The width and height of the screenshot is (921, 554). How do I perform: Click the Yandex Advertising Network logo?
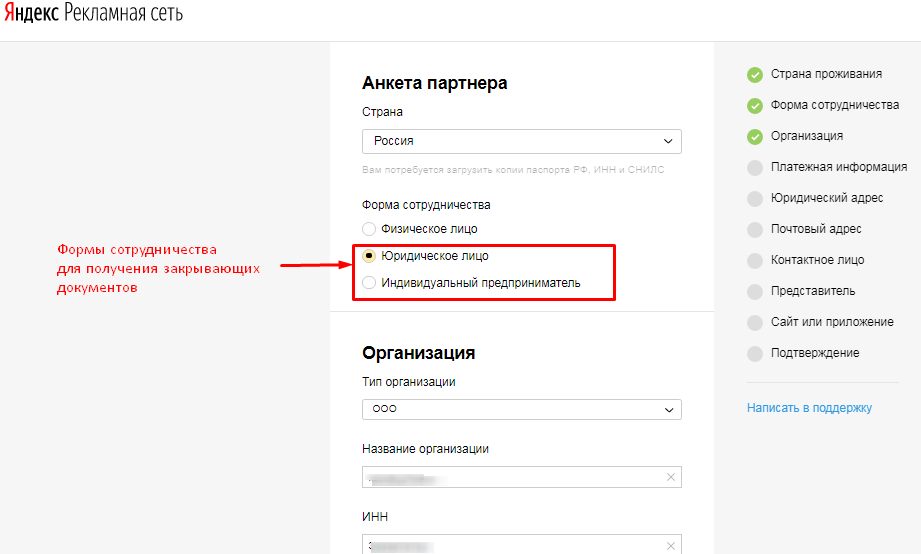click(91, 16)
